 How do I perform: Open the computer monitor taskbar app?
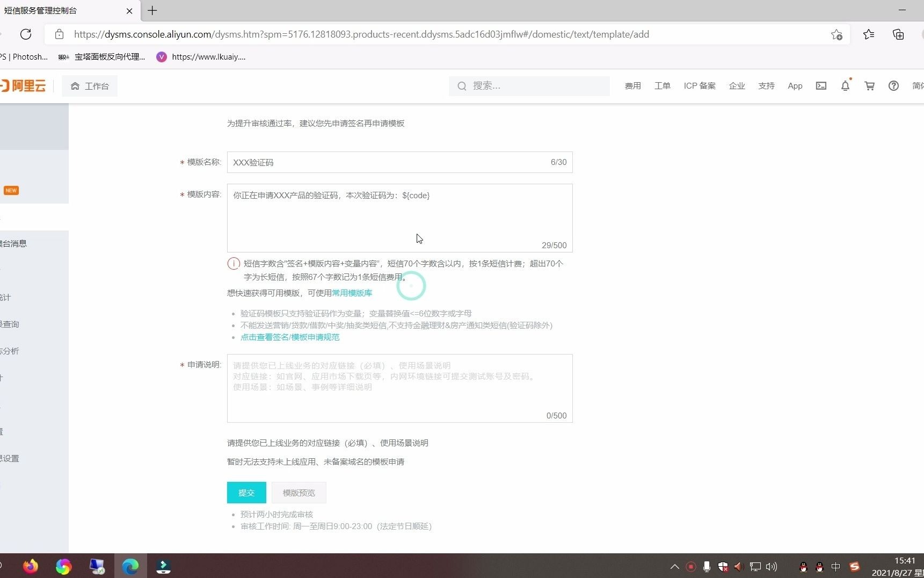pos(97,566)
